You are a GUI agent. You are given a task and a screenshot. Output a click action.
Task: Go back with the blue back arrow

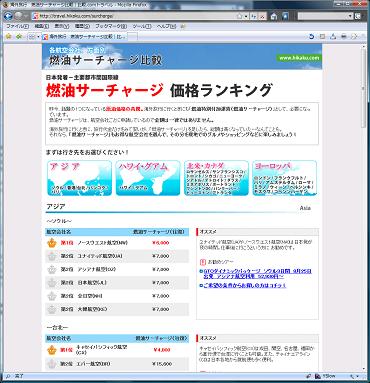[8, 16]
